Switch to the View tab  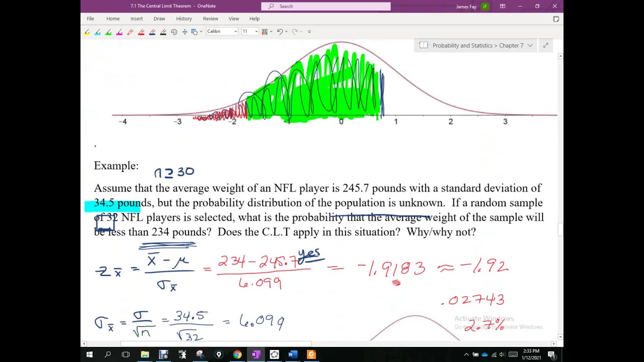(233, 19)
